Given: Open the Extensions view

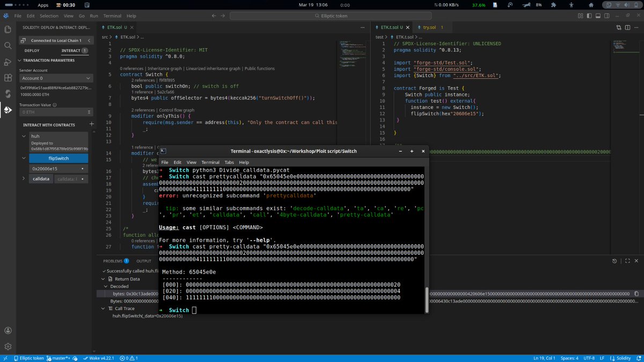Looking at the screenshot, I should tap(8, 78).
